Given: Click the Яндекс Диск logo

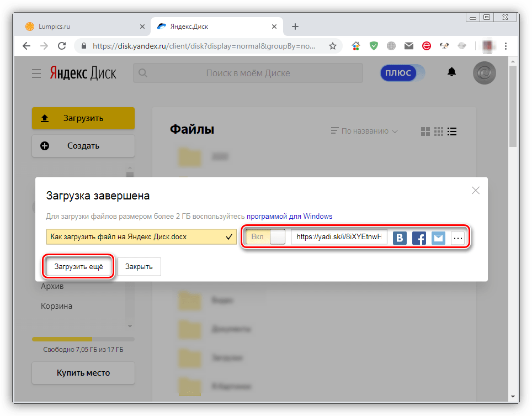Looking at the screenshot, I should coord(83,73).
